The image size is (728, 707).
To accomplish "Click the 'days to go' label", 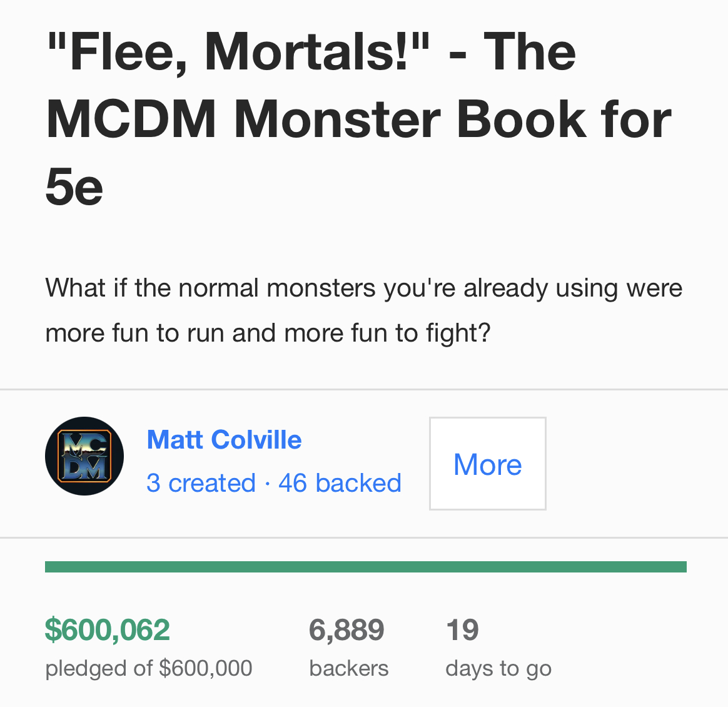I will coord(498,668).
